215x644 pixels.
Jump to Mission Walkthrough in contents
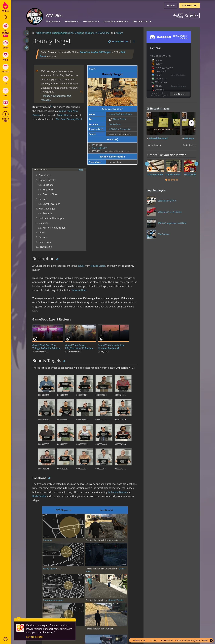pos(54,228)
